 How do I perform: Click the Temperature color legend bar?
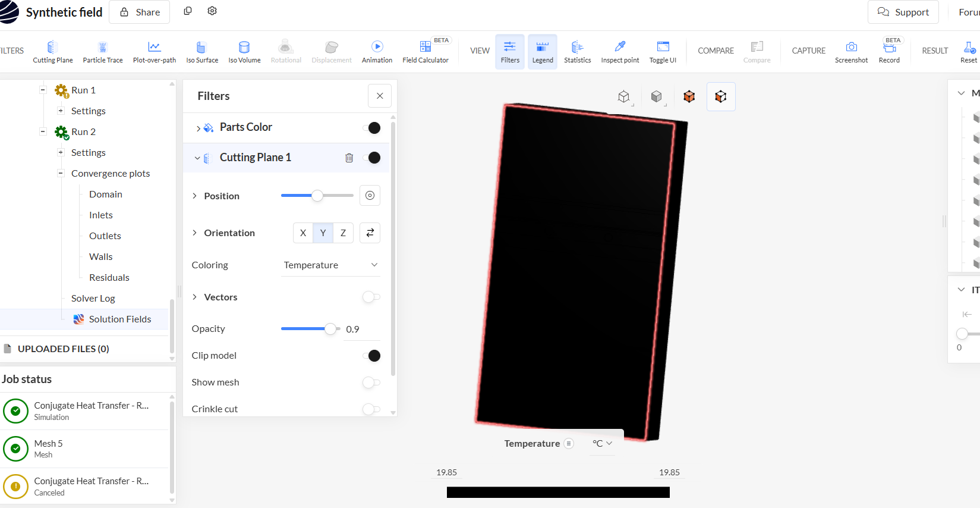pyautogui.click(x=558, y=492)
